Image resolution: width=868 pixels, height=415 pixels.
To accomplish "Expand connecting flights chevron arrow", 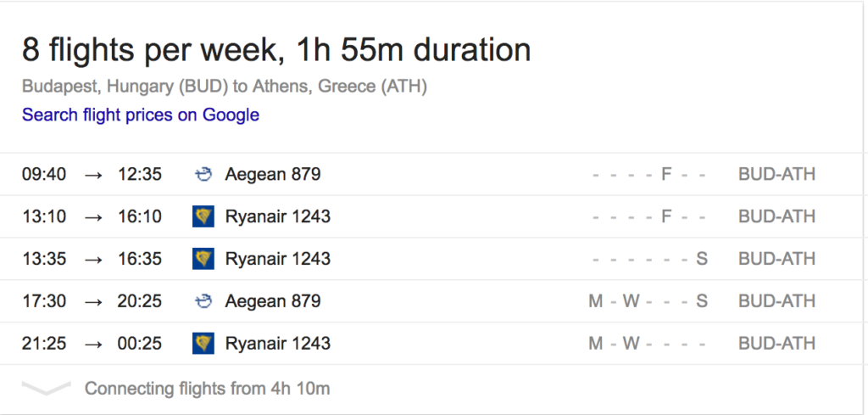I will point(47,388).
